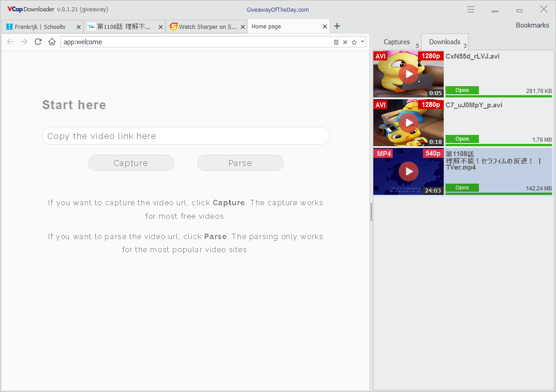The width and height of the screenshot is (556, 392).
Task: Click the 1,78 MB file size
Action: point(542,140)
